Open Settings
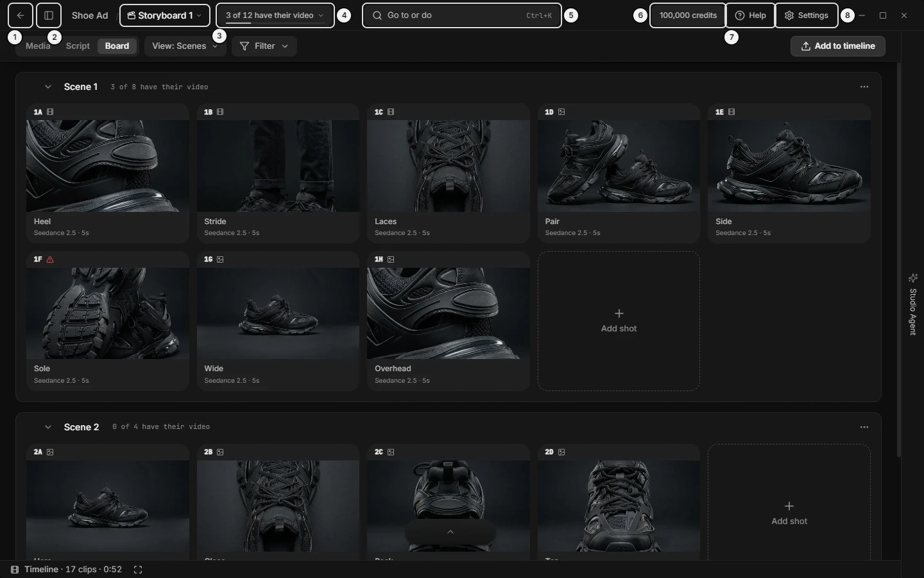 point(807,15)
